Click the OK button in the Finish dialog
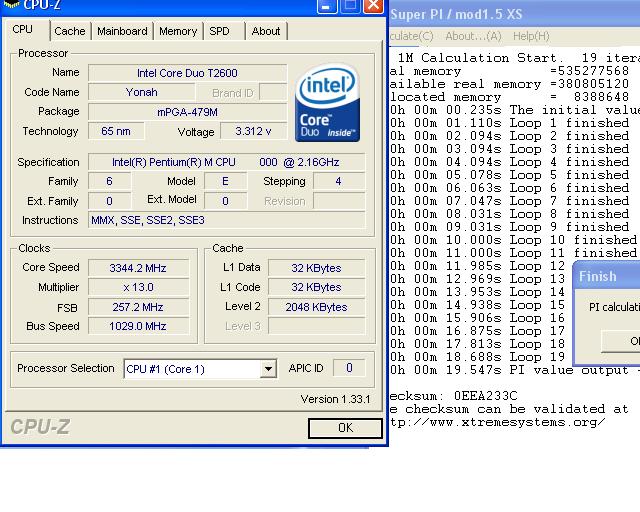This screenshot has width=640, height=512. pos(621,341)
